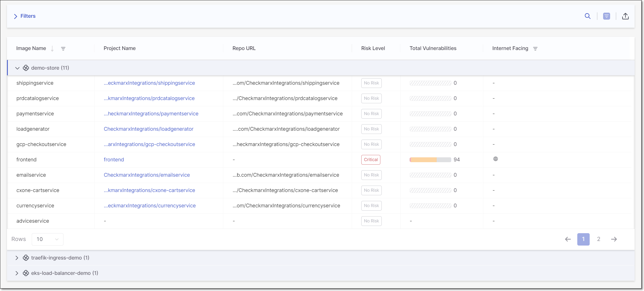Expand the eks-load-balancer-demo group
Image resolution: width=644 pixels, height=291 pixels.
pos(17,273)
